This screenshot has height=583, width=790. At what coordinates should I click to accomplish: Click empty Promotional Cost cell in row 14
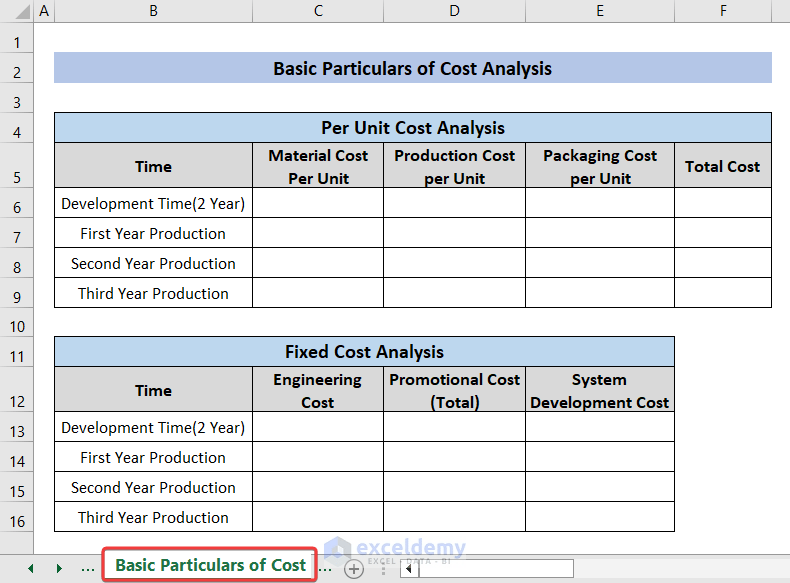(454, 457)
